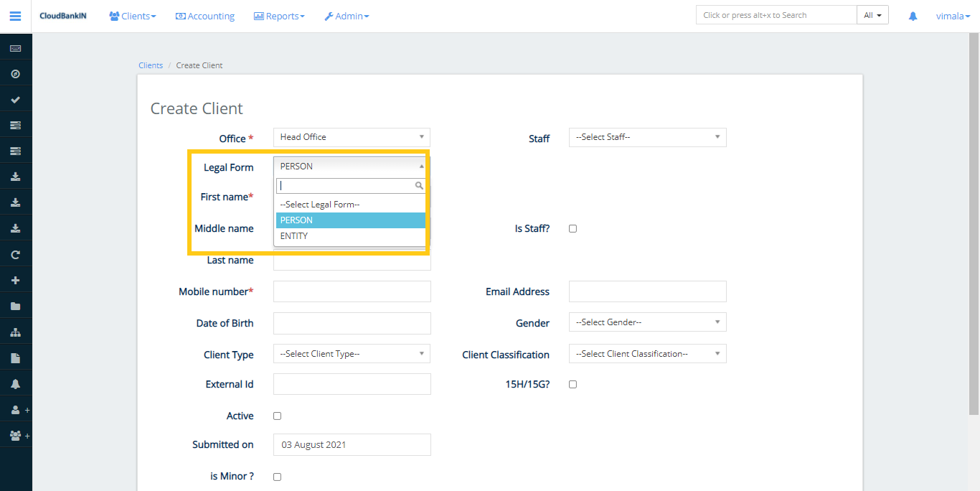
Task: Expand the Select Client Type dropdown
Action: (352, 353)
